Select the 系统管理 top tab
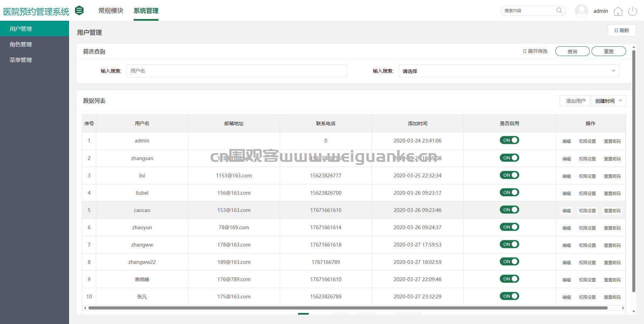644x324 pixels. pos(146,11)
